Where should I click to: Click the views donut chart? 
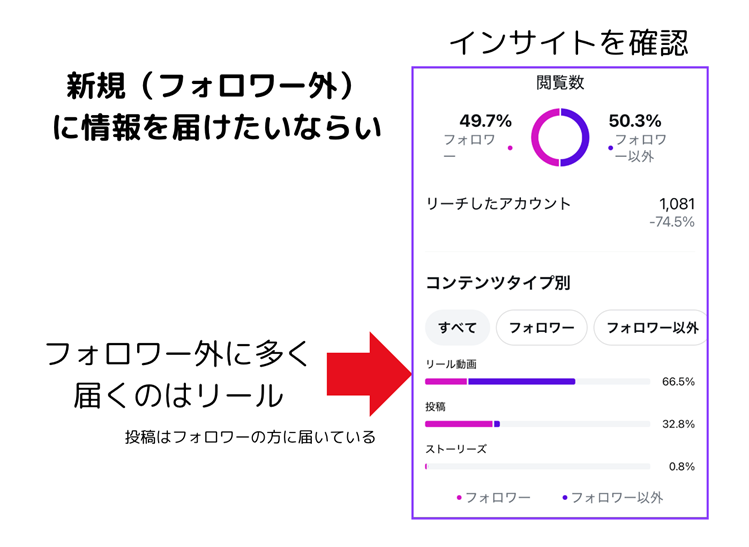[559, 135]
